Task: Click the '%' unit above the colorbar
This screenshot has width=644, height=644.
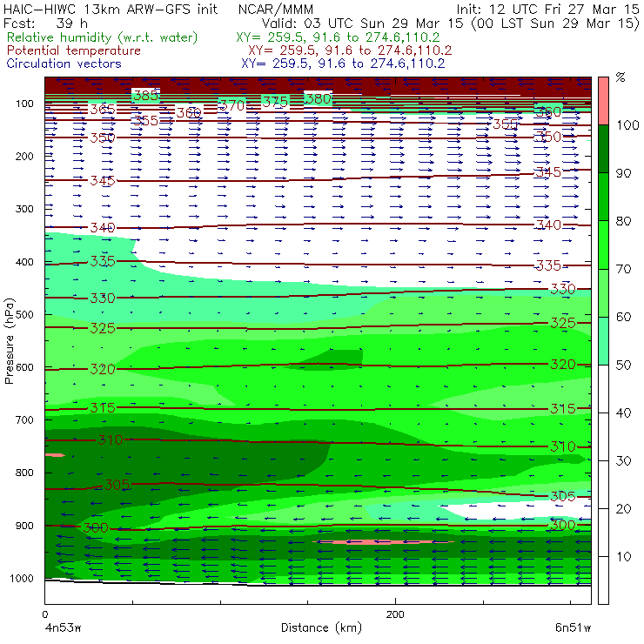Action: (x=621, y=77)
